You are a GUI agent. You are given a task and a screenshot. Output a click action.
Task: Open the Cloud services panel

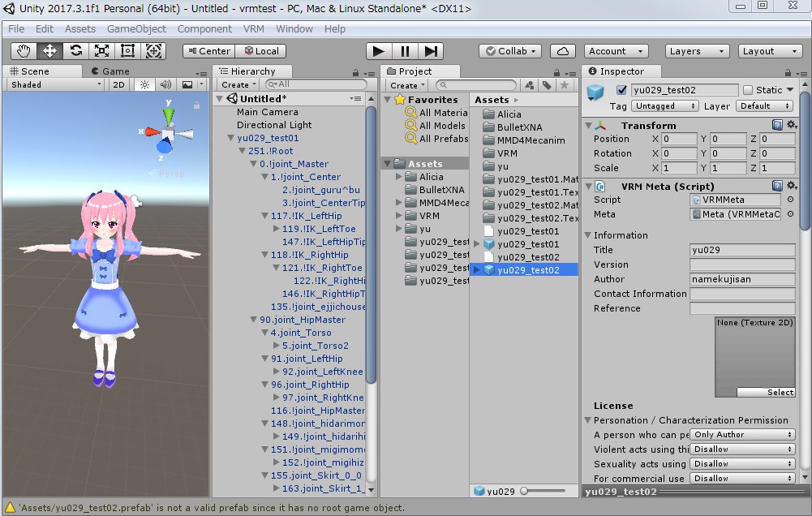[563, 51]
